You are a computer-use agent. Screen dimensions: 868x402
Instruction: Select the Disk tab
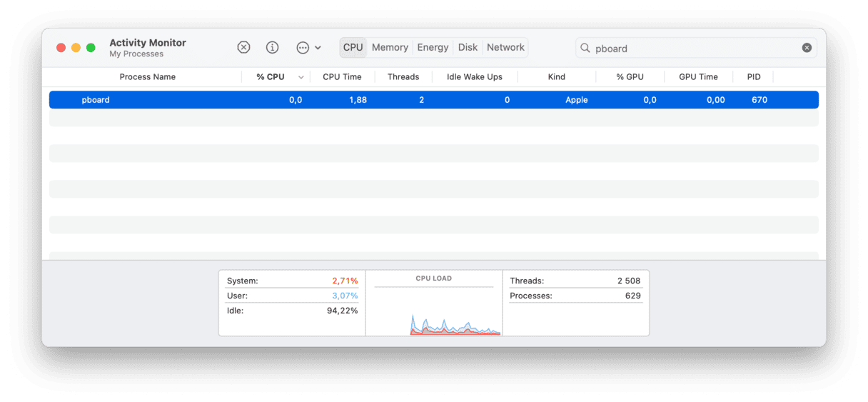coord(468,47)
